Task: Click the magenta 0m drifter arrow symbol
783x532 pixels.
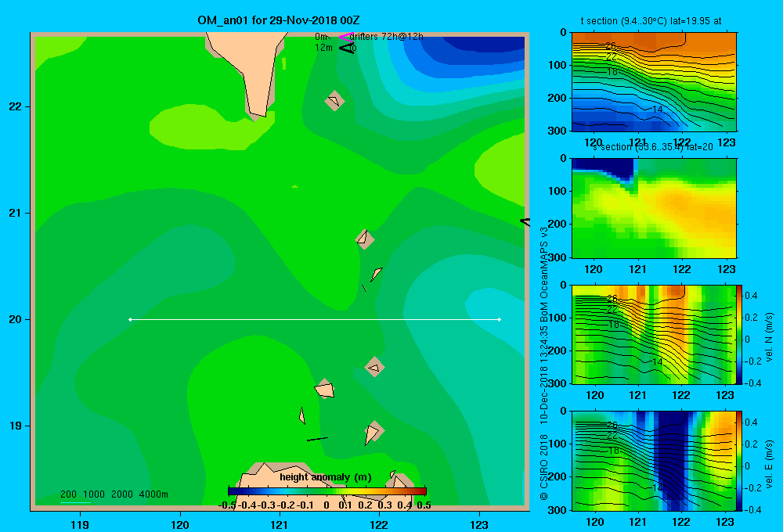Action: click(x=345, y=37)
